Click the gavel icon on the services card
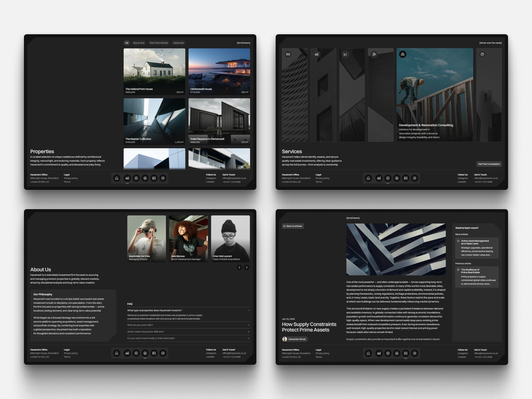This screenshot has height=399, width=532. coord(374,54)
